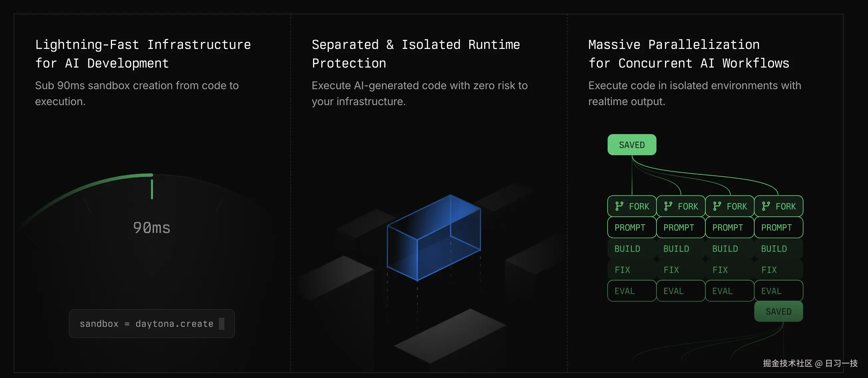Click the Massive Parallelization heading
Image resolution: width=868 pixels, height=378 pixels.
click(x=689, y=54)
